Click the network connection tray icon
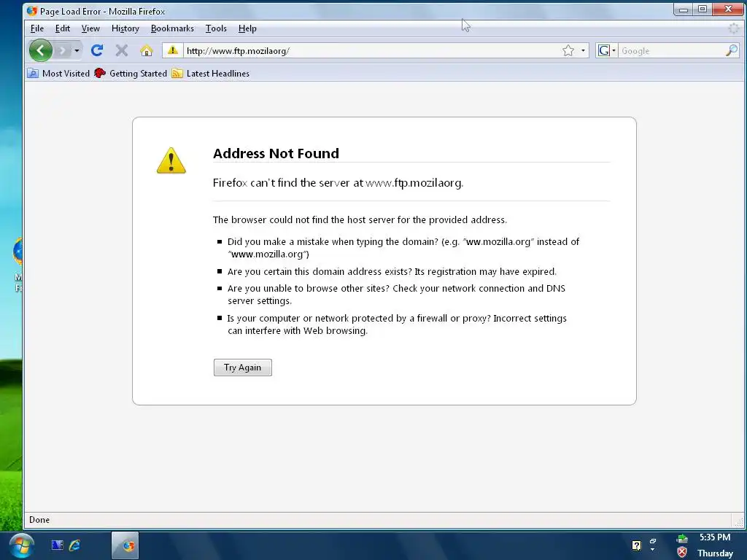 tap(682, 539)
